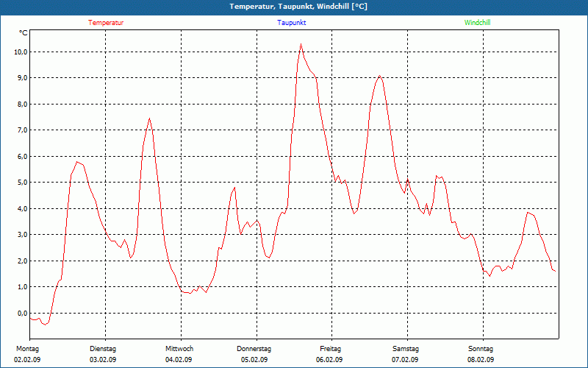Click the 8,0 y-axis value
The height and width of the screenshot is (368, 588).
point(22,104)
